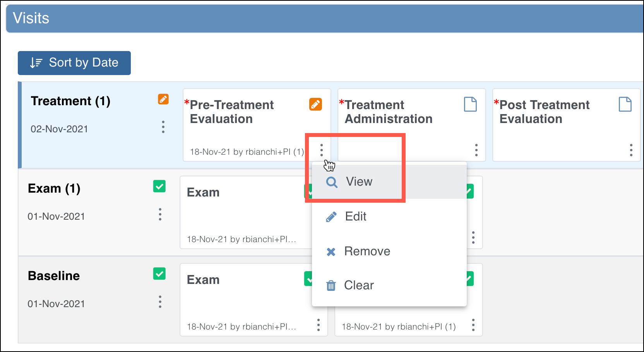Image resolution: width=644 pixels, height=352 pixels.
Task: Click the magnifier icon beside View option
Action: [x=331, y=182]
